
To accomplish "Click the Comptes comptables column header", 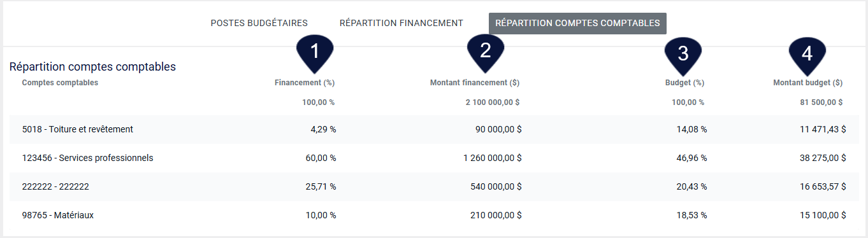I will [x=60, y=83].
